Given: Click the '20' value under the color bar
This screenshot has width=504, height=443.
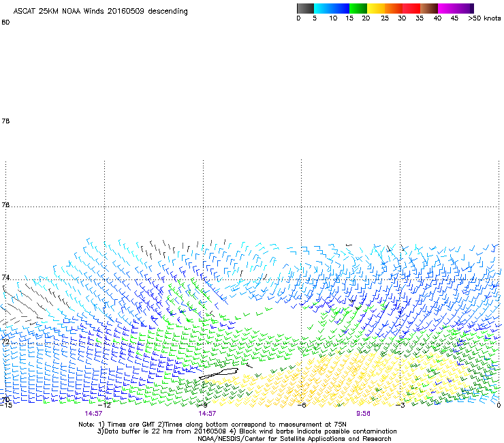Looking at the screenshot, I should tap(366, 18).
